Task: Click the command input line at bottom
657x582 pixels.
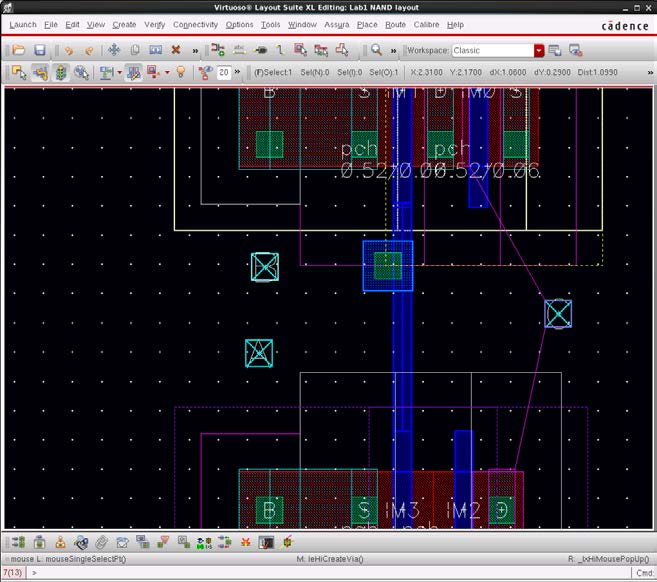Action: tap(329, 572)
